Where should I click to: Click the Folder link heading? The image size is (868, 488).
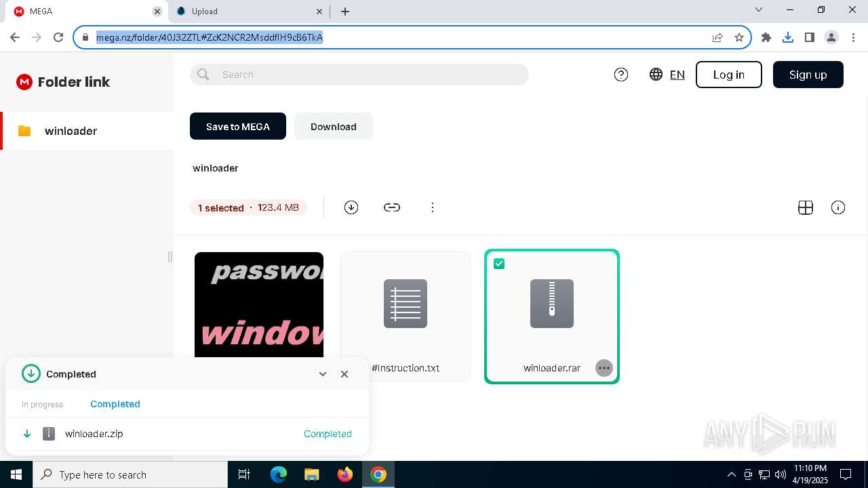[x=74, y=82]
